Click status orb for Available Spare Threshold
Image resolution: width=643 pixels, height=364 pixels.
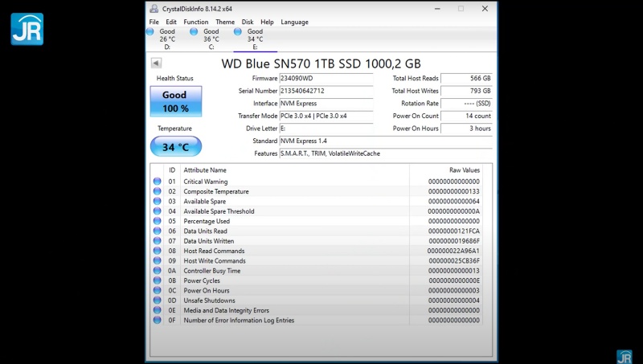point(157,211)
